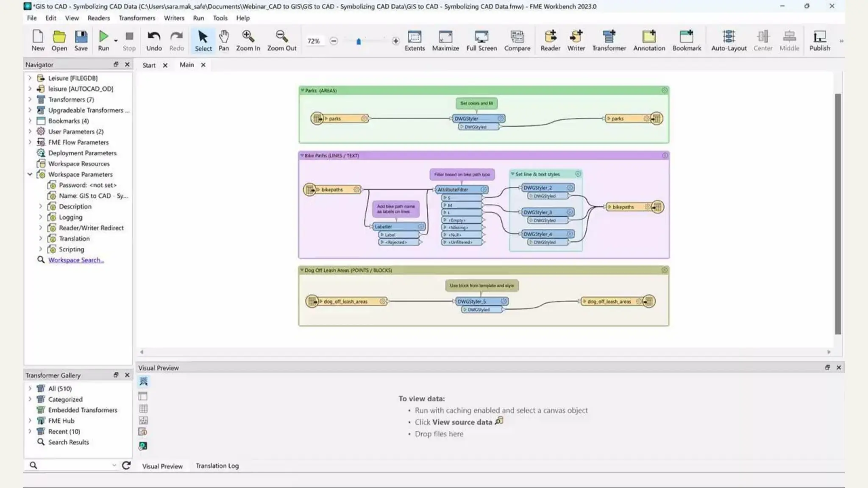The image size is (868, 488).
Task: Click the Add Bookmark toolbar icon
Action: [686, 37]
